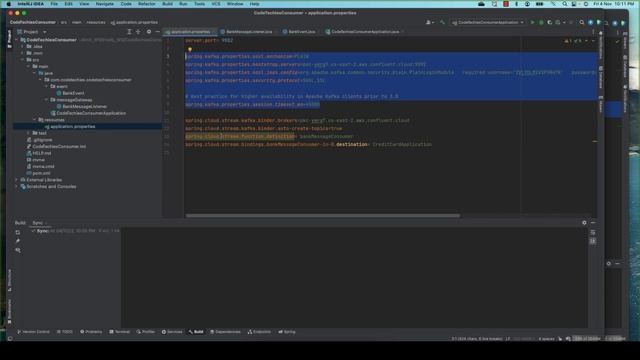640x360 pixels.
Task: Select BankMessageListener in project tree
Action: (84, 107)
